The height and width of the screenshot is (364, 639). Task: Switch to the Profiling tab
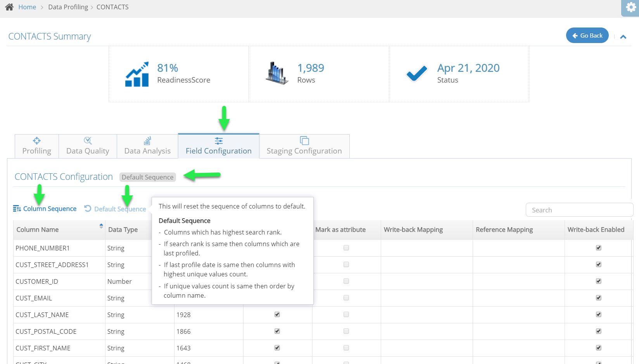[37, 146]
